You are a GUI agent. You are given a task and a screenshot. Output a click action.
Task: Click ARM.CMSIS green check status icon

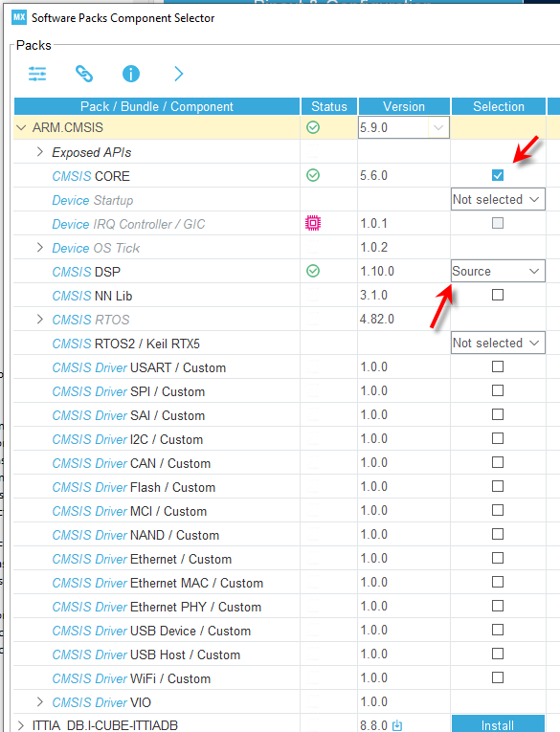click(313, 127)
